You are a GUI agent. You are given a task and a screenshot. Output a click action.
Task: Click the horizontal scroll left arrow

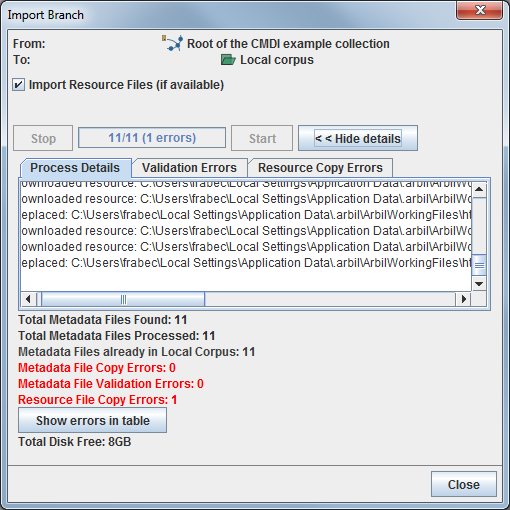click(28, 299)
